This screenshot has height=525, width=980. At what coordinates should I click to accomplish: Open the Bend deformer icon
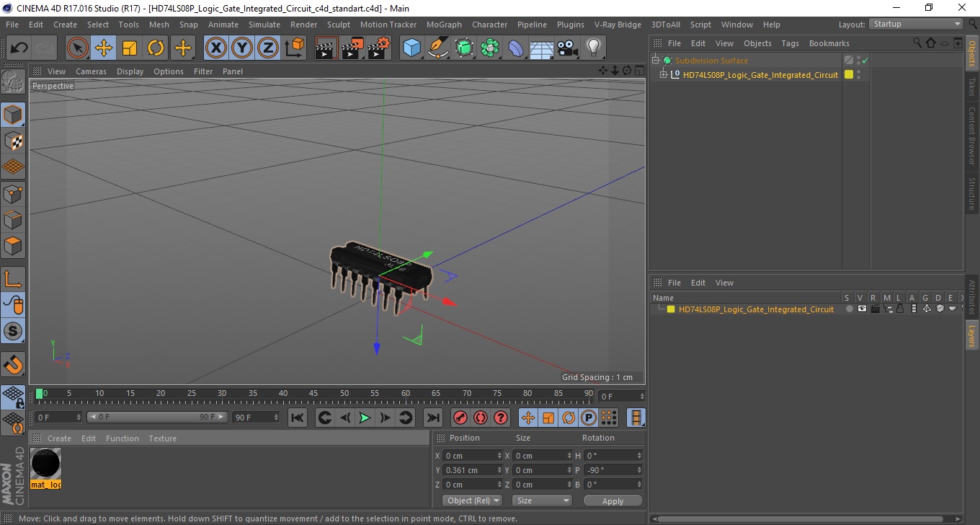coord(516,48)
